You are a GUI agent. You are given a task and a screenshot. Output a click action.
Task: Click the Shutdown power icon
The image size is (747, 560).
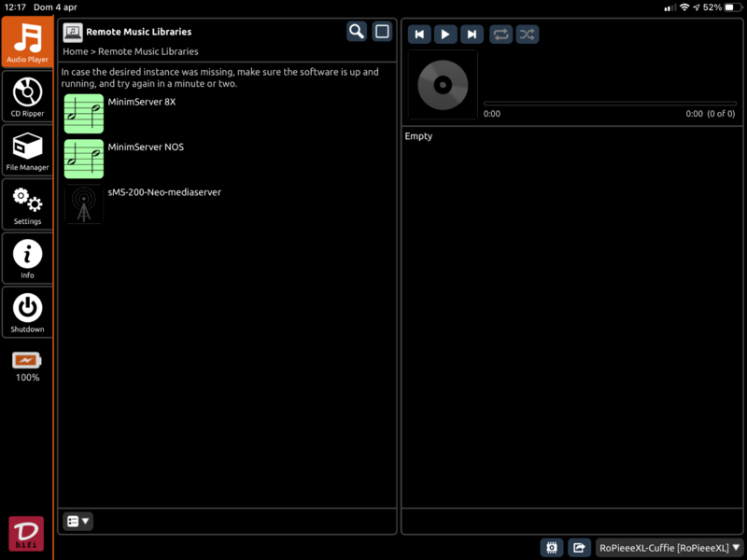[x=27, y=312]
